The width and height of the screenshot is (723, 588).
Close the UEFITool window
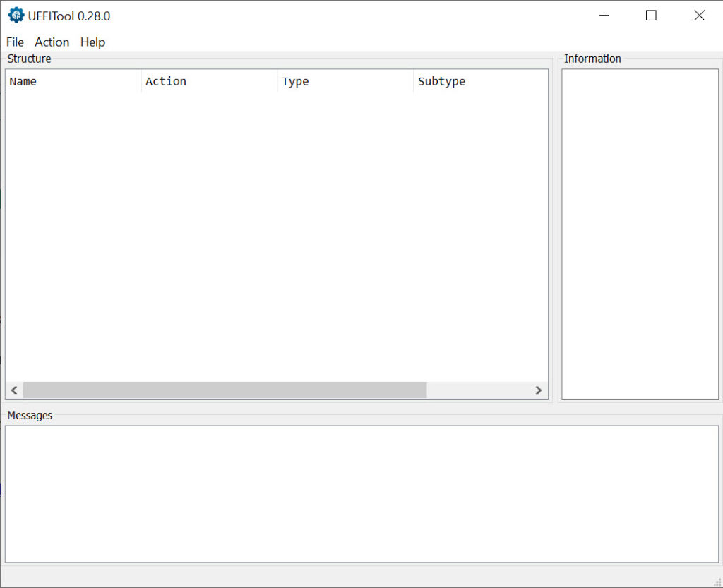pyautogui.click(x=699, y=16)
